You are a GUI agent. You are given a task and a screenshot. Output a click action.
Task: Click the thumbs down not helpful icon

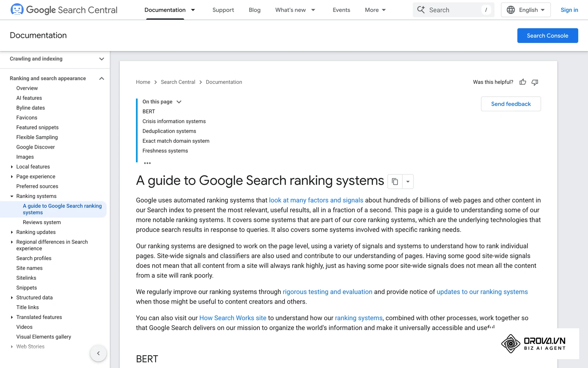tap(535, 82)
